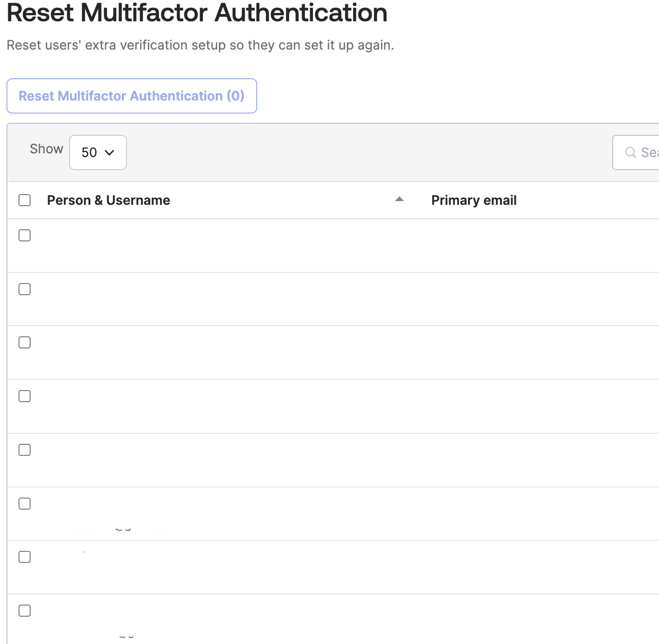659x644 pixels.
Task: Check the second user row checkbox
Action: pos(25,289)
